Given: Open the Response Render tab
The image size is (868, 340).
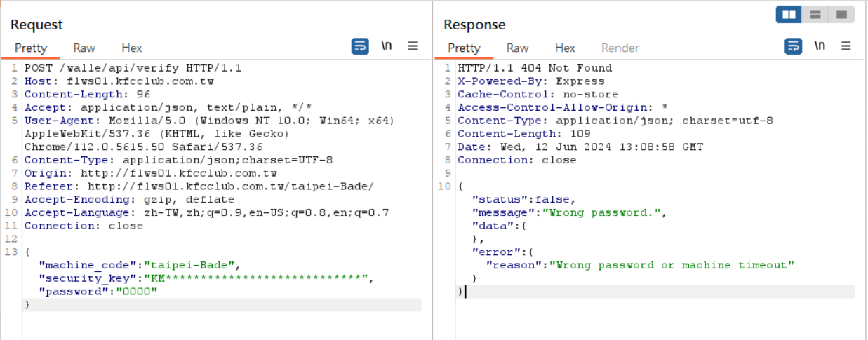Looking at the screenshot, I should [x=620, y=48].
